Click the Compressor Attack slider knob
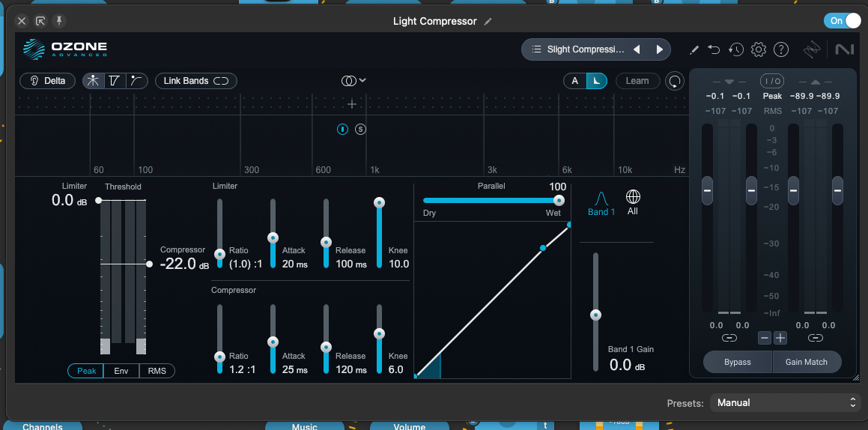 pos(273,342)
